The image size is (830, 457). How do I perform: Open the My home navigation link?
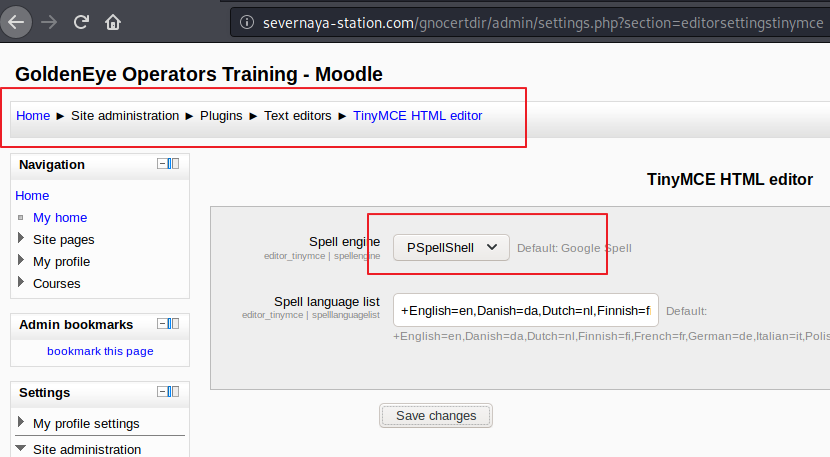click(60, 217)
